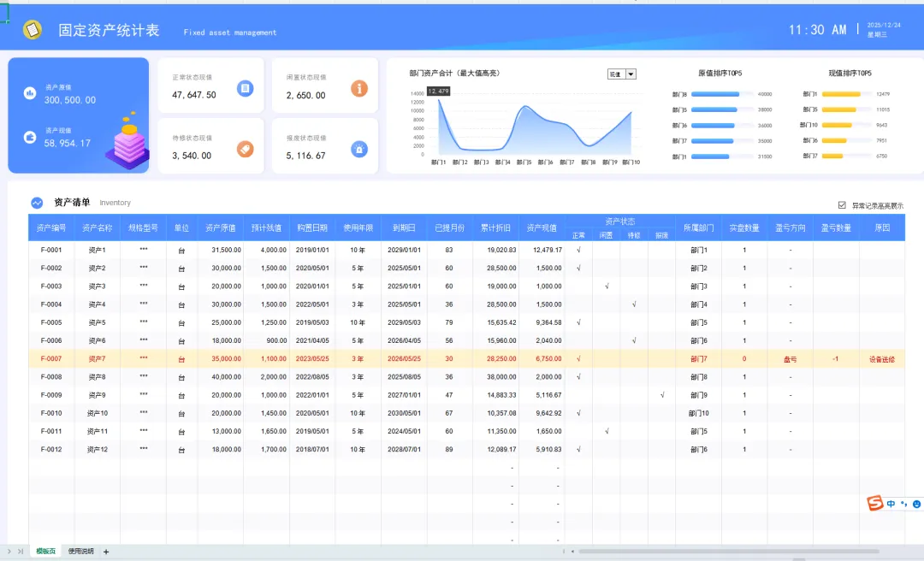Screen dimensions: 924x561
Task: Toggle the 异常记录高亮展示 checkbox
Action: click(x=842, y=205)
